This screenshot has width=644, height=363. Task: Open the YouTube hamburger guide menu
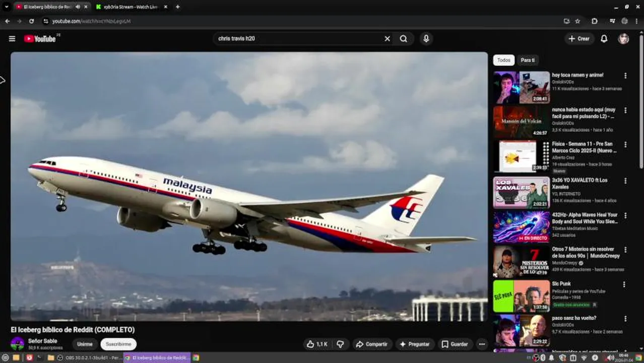pyautogui.click(x=12, y=39)
